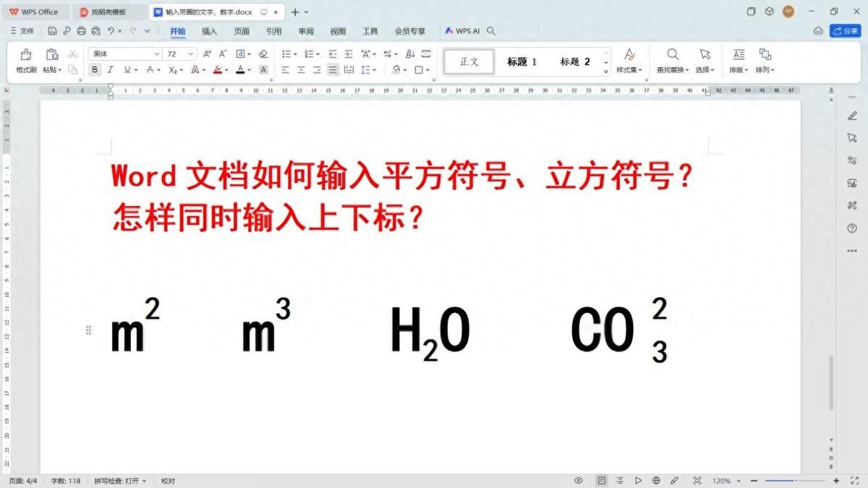This screenshot has height=488, width=868.
Task: Click the new tab plus button
Action: 294,12
